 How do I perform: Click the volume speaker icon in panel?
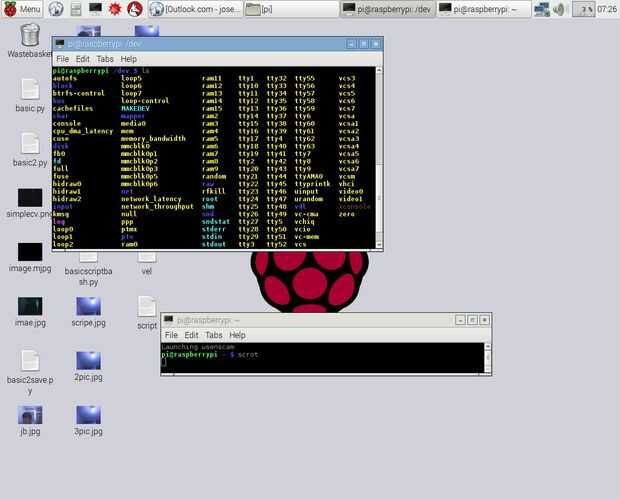coord(559,9)
